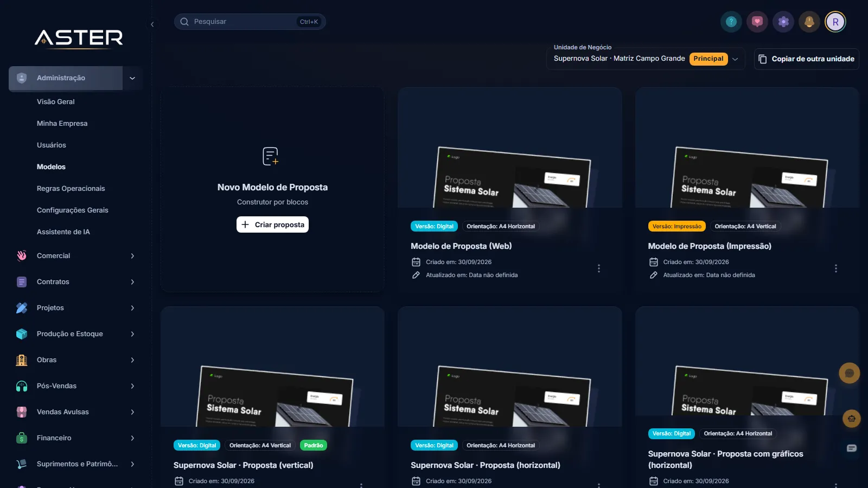868x488 pixels.
Task: Click the Padrão green badge
Action: [314, 445]
